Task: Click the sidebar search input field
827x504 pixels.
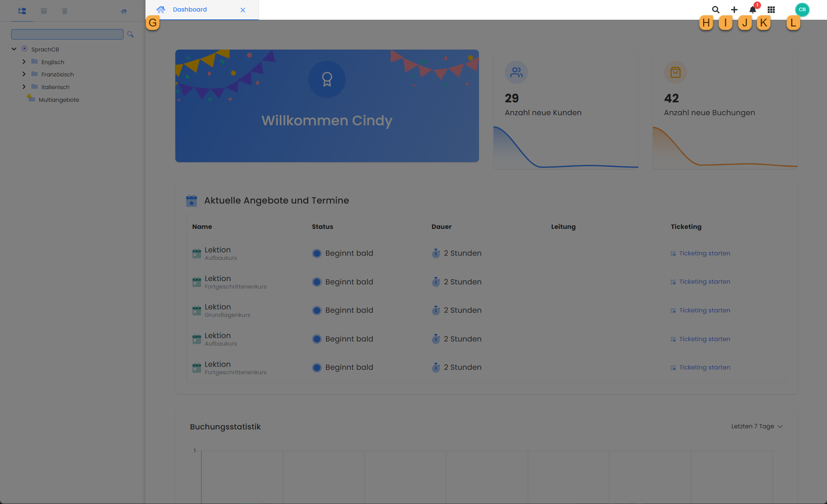Action: click(x=67, y=34)
